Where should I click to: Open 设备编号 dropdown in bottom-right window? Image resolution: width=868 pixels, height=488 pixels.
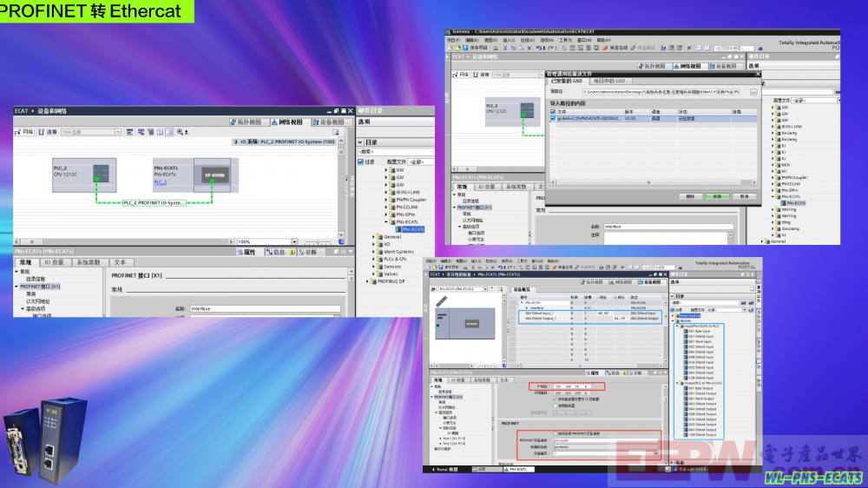click(x=656, y=453)
